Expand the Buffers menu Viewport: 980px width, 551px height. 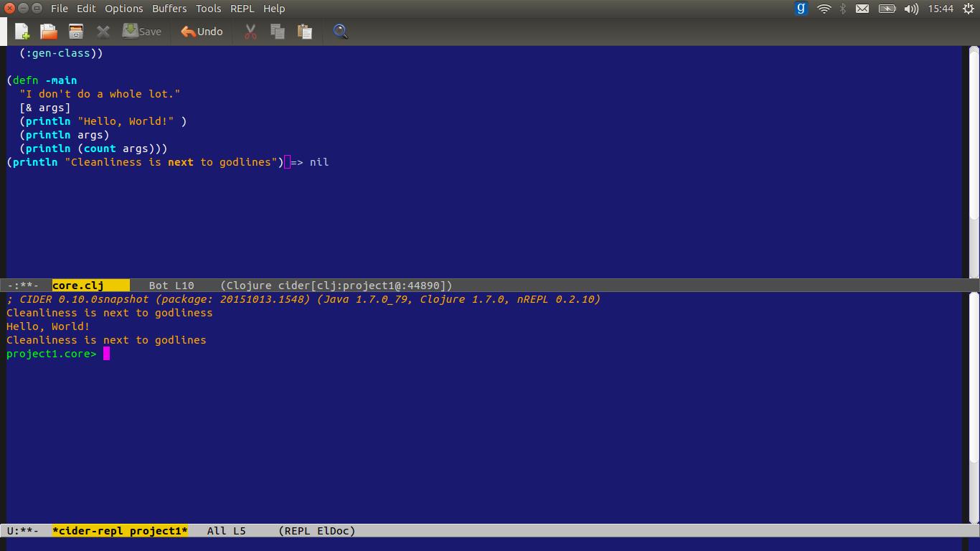click(169, 9)
